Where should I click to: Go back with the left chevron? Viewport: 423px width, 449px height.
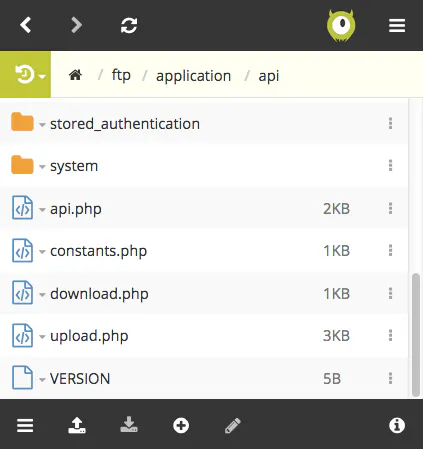pyautogui.click(x=25, y=25)
